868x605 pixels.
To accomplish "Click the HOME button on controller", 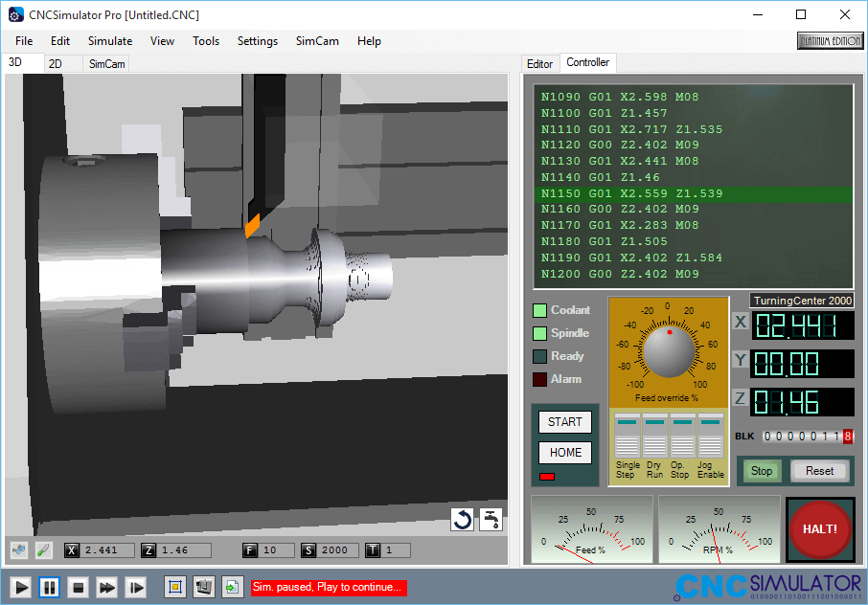I will (x=565, y=453).
